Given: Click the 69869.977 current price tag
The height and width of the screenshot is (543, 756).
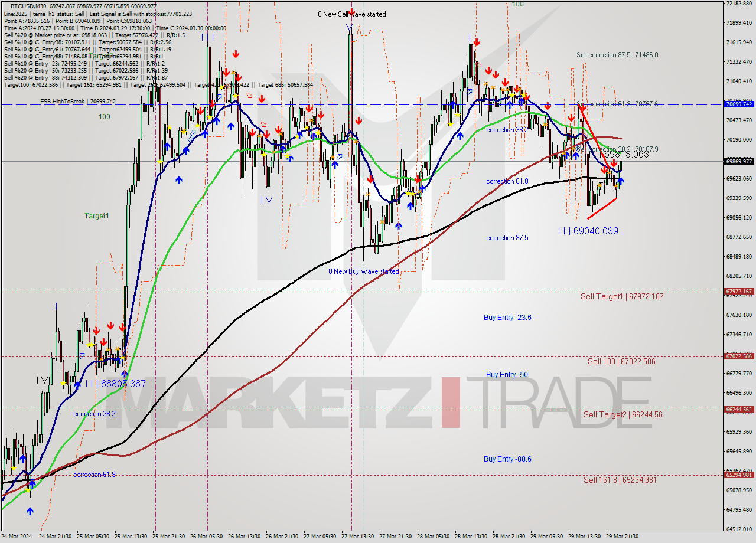Looking at the screenshot, I should pos(738,161).
